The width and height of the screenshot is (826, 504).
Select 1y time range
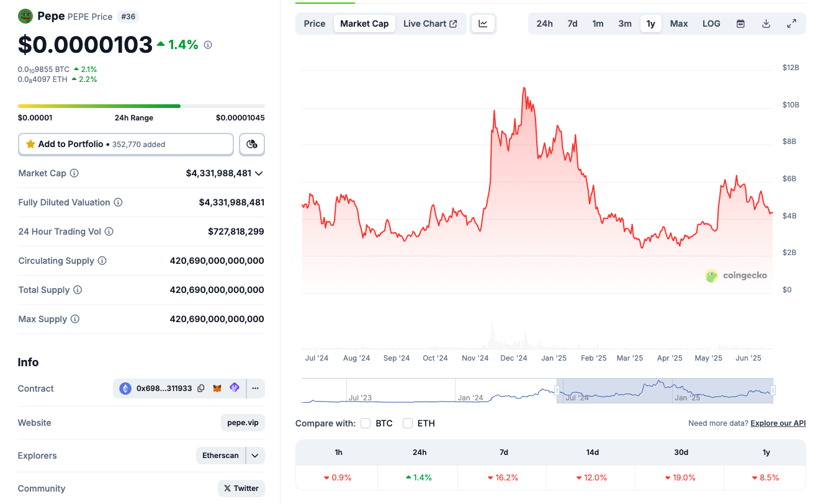coord(650,24)
